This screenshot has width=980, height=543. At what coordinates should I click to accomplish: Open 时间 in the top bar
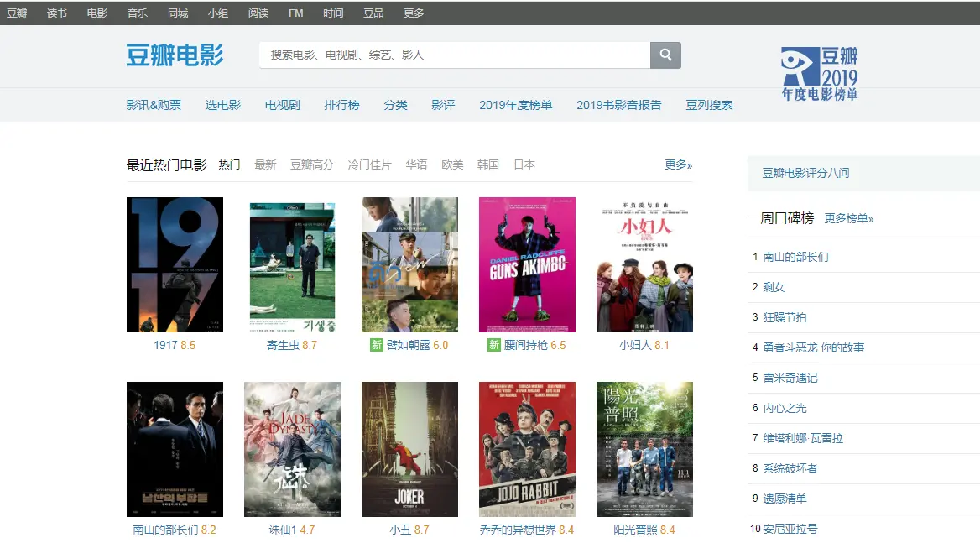click(333, 13)
